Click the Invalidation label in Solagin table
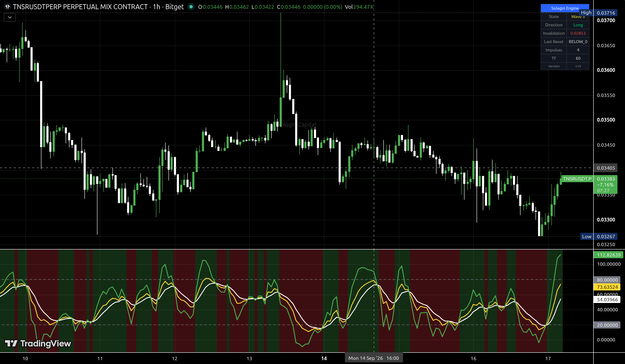 coord(554,33)
